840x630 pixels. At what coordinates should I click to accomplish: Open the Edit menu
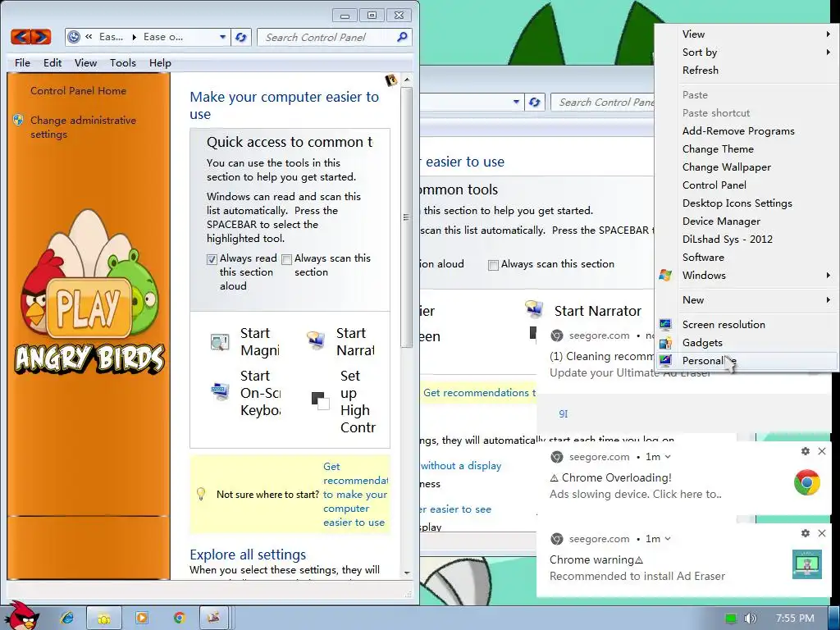pos(52,62)
